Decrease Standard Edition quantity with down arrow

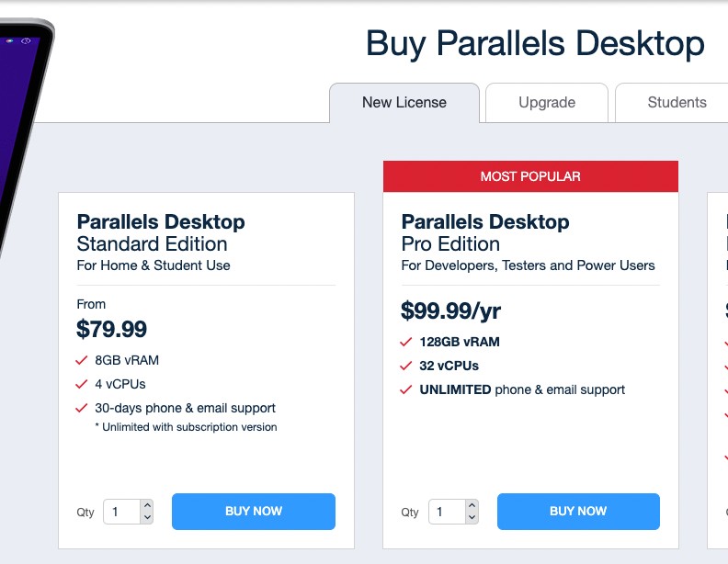click(147, 517)
